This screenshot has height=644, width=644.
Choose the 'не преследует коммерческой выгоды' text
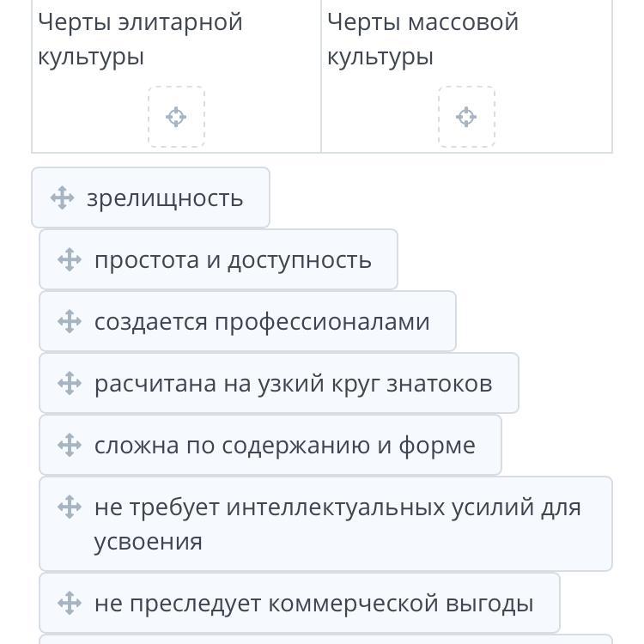click(313, 603)
